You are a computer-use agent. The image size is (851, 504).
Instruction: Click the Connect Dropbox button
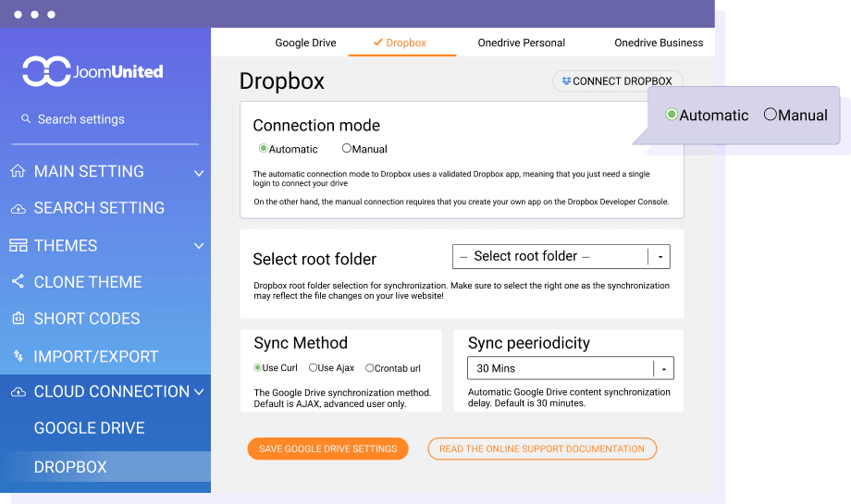(617, 81)
